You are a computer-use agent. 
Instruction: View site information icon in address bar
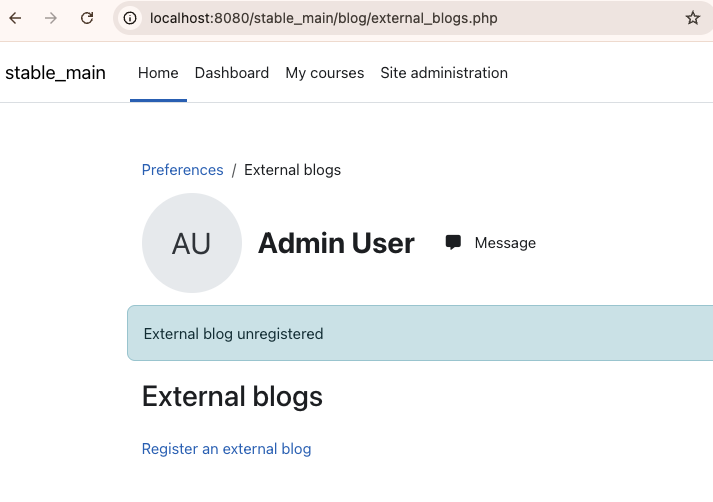tap(130, 18)
